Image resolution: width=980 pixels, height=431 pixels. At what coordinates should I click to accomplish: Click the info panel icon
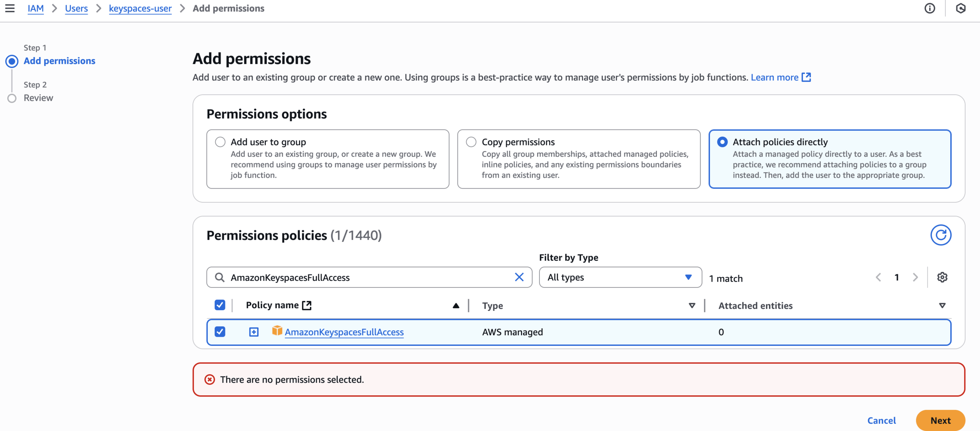[929, 8]
